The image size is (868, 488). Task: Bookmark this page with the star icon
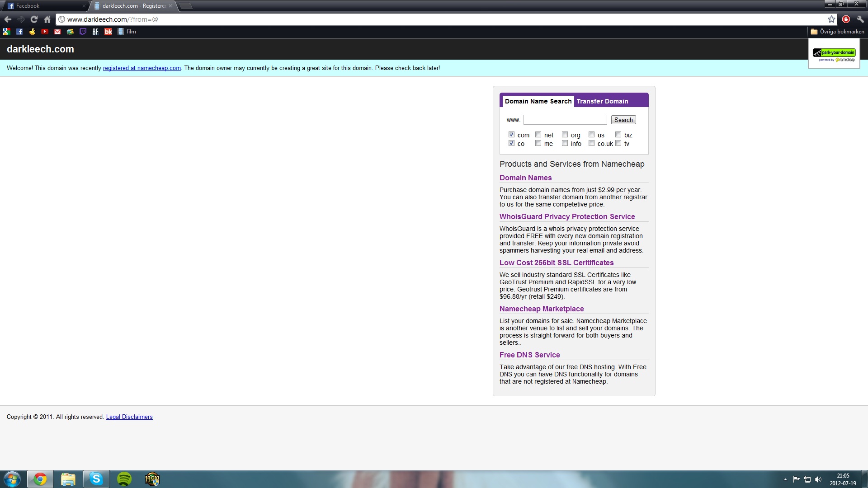pos(831,19)
